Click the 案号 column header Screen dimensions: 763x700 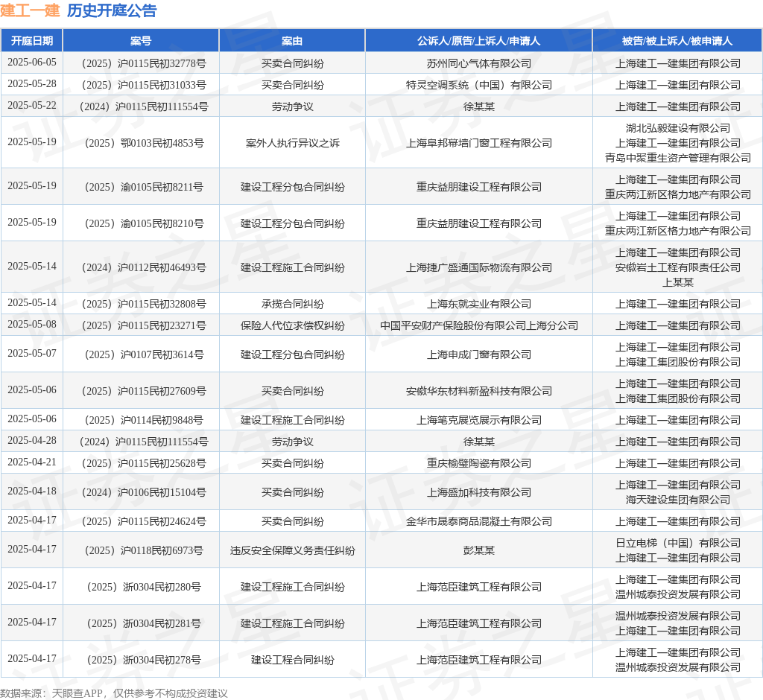pyautogui.click(x=141, y=41)
